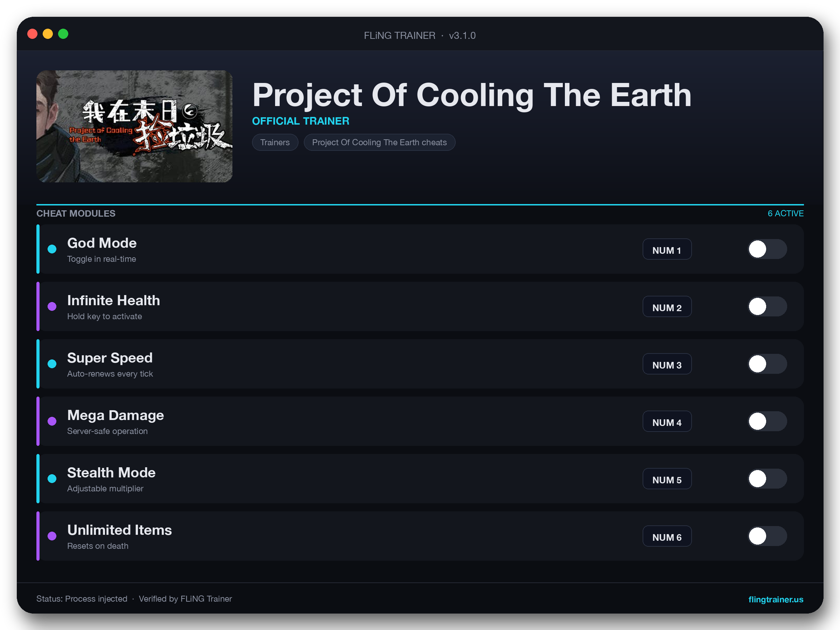Click Verified by FLiNG Trainer text
The width and height of the screenshot is (840, 630).
(185, 599)
